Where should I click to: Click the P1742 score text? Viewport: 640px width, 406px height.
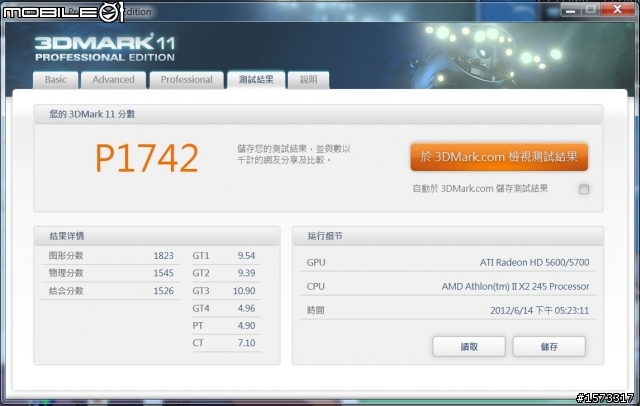click(147, 158)
